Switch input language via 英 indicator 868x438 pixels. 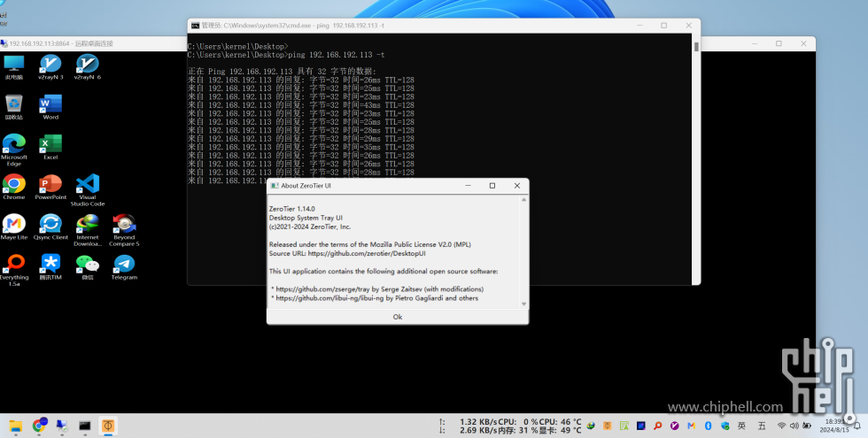pos(742,426)
